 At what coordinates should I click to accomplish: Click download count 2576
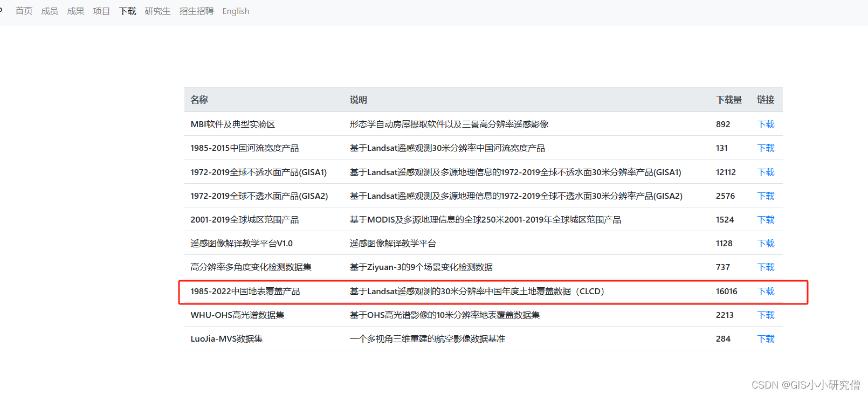click(x=725, y=196)
